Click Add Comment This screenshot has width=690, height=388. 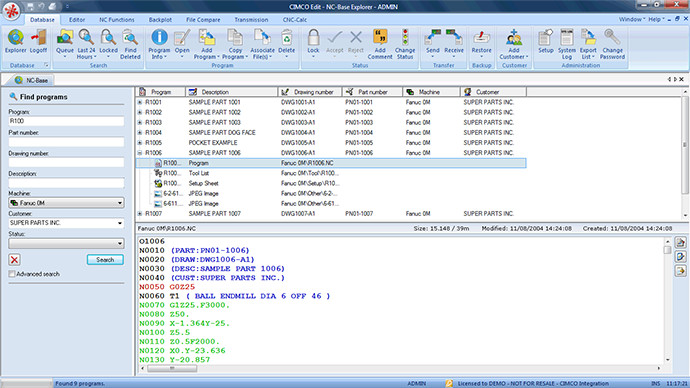(x=380, y=44)
